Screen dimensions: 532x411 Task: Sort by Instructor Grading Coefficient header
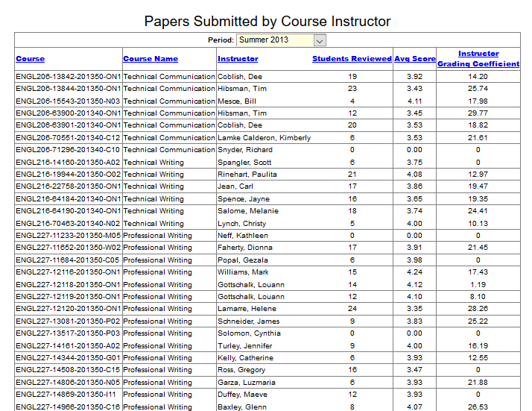point(478,59)
